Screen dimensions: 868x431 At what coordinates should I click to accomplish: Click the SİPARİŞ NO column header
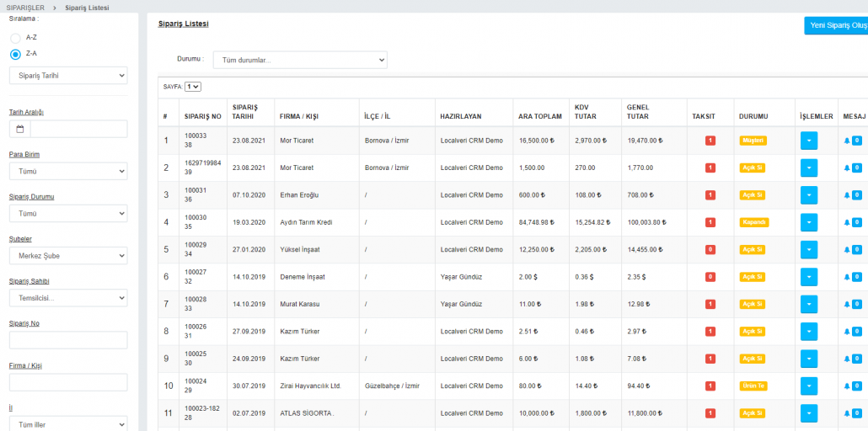tap(202, 117)
